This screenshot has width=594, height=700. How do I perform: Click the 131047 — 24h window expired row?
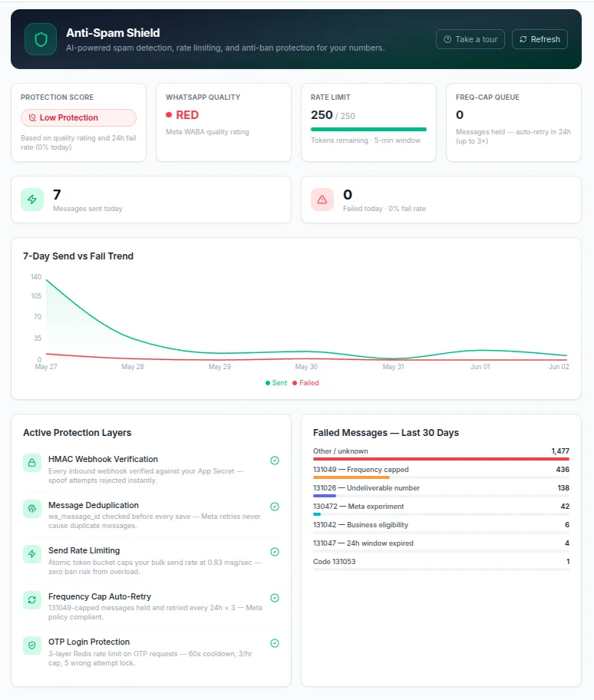coord(441,546)
